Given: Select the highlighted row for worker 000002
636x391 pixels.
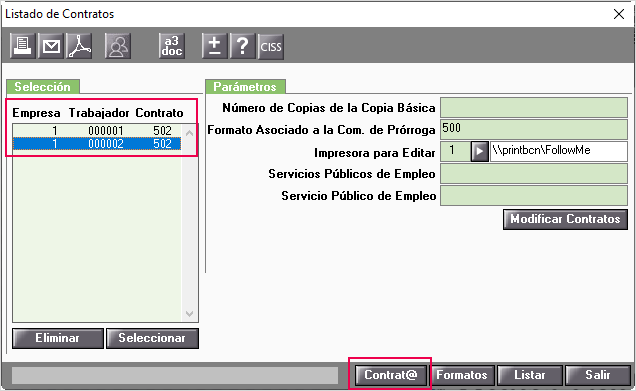Looking at the screenshot, I should pos(97,144).
